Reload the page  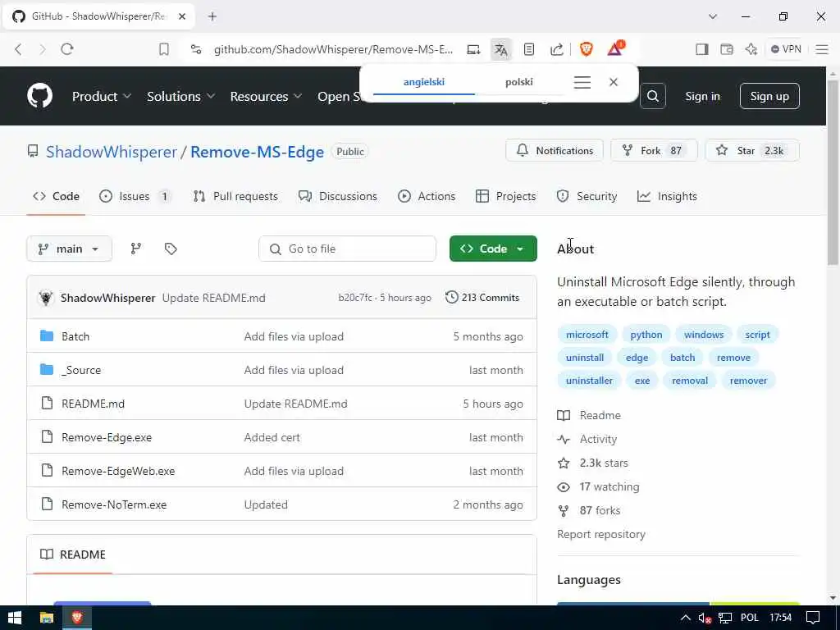click(x=67, y=49)
